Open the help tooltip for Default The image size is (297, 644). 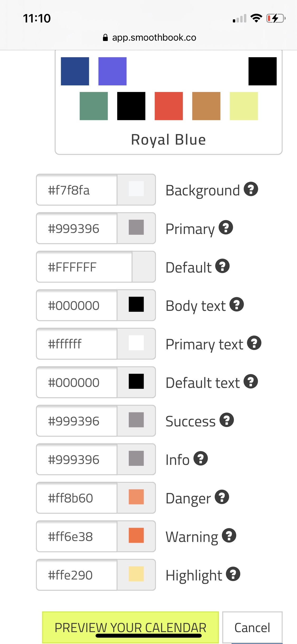tap(222, 266)
